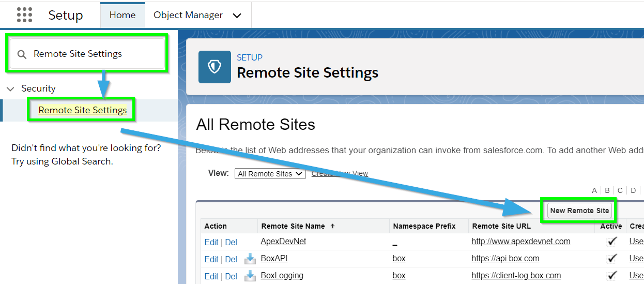Screen dimensions: 644x284
Task: Open the Created By user link in ApexDevNet row
Action: coord(636,241)
